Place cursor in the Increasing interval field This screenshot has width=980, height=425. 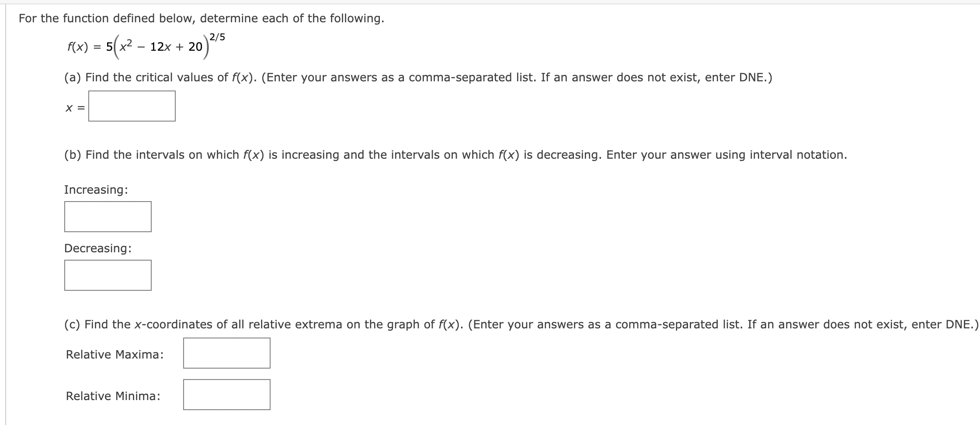click(107, 216)
